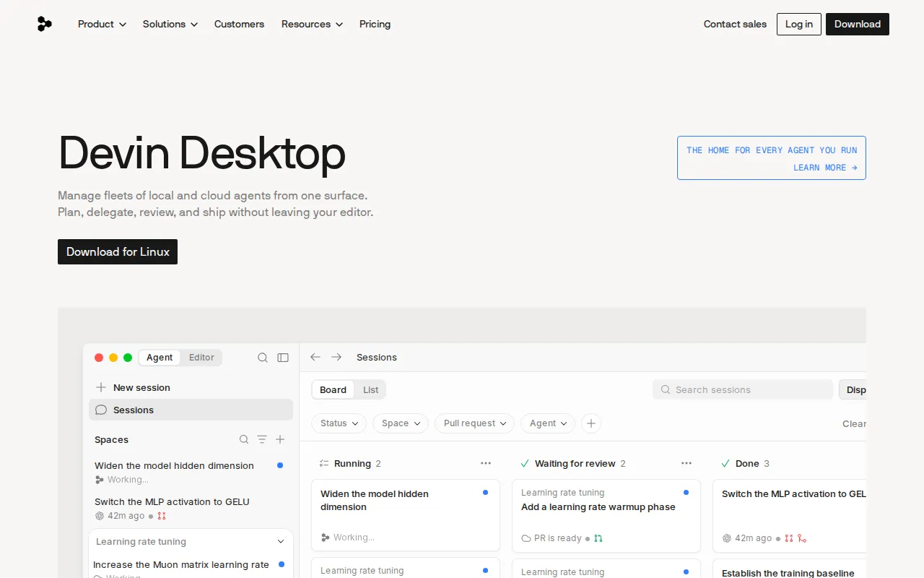Click Download for Linux
This screenshot has width=924, height=578.
point(118,251)
